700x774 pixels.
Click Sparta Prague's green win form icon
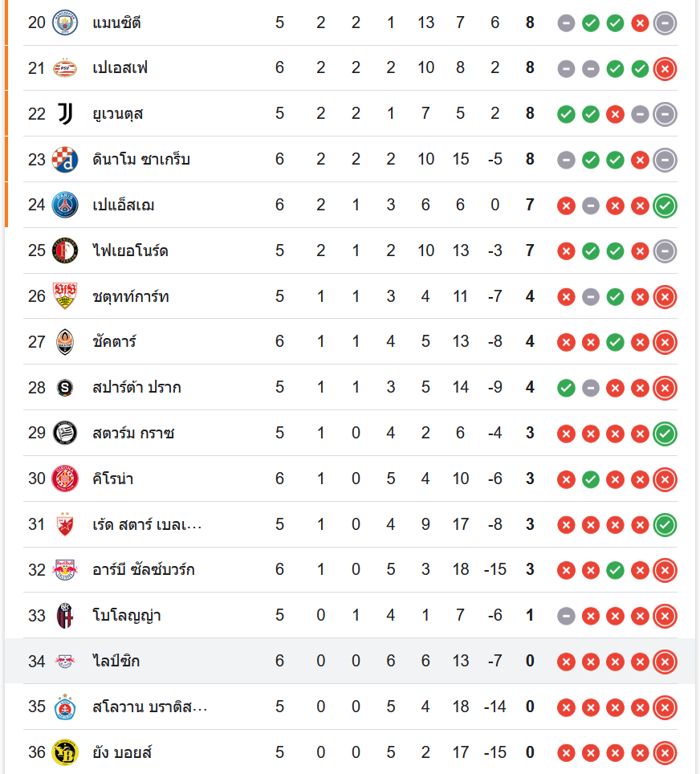pyautogui.click(x=566, y=388)
